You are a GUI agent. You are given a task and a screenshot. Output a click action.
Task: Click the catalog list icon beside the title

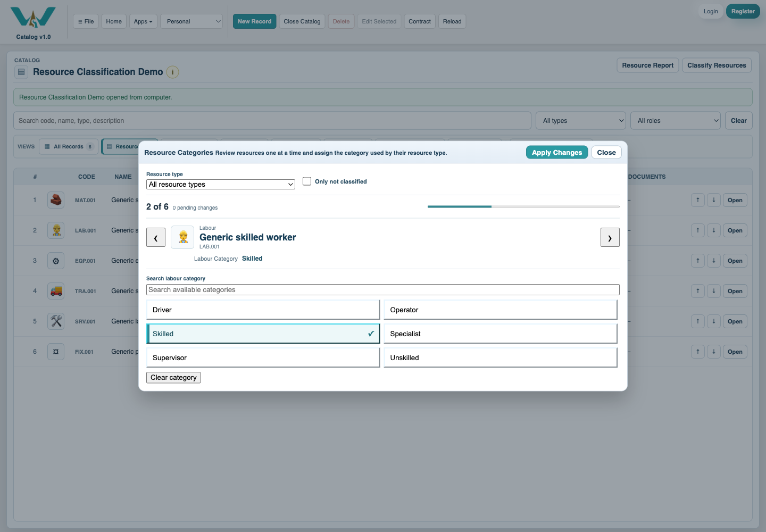coord(21,72)
